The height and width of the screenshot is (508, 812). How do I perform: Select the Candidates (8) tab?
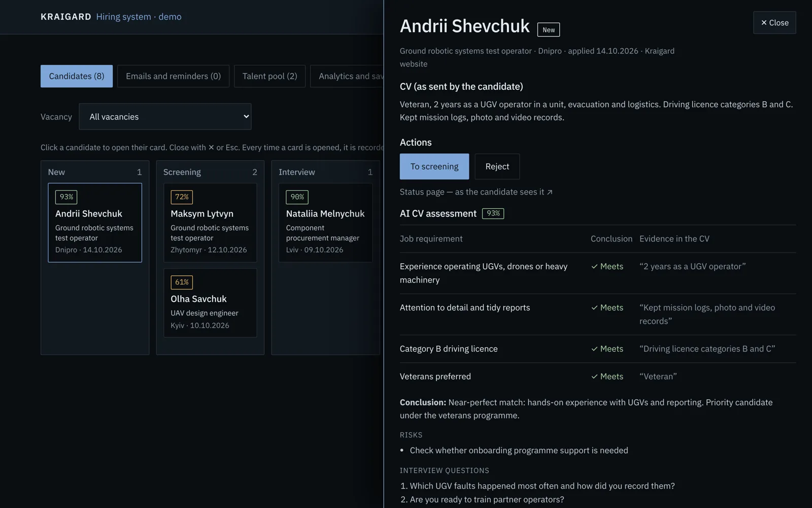pyautogui.click(x=77, y=76)
